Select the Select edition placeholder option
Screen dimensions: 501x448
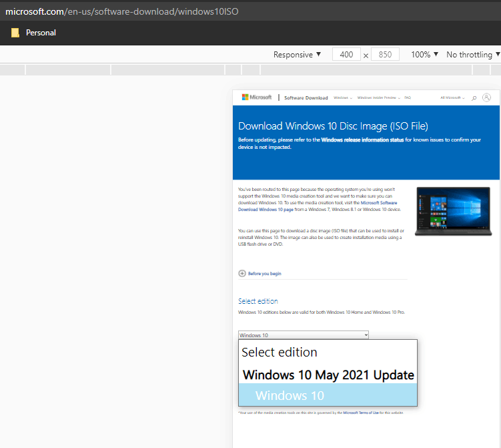280,352
